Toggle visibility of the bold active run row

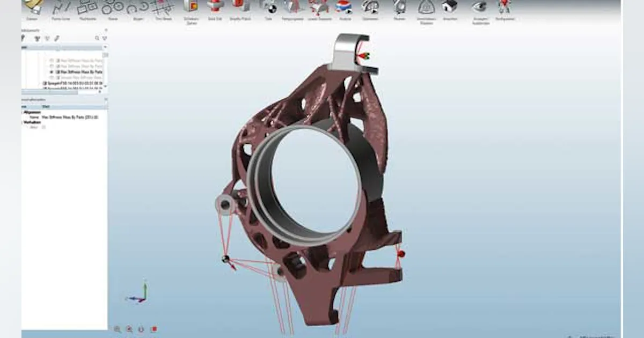52,72
